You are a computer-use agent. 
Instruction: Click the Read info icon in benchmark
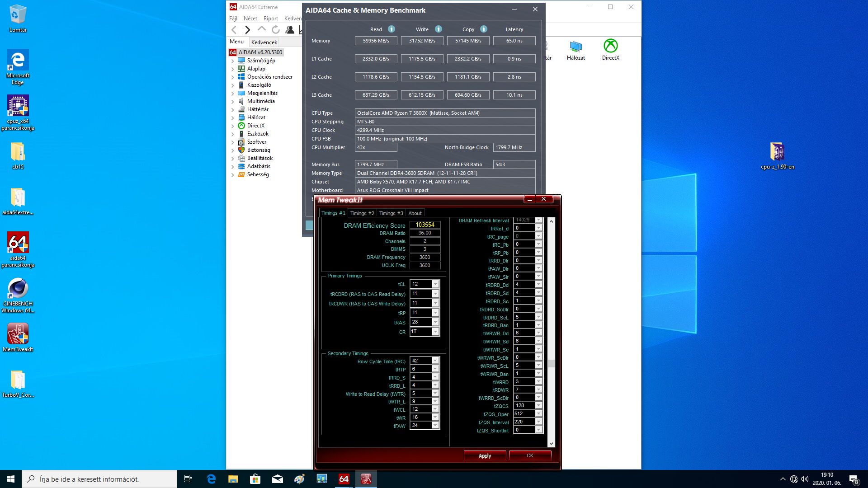click(392, 29)
